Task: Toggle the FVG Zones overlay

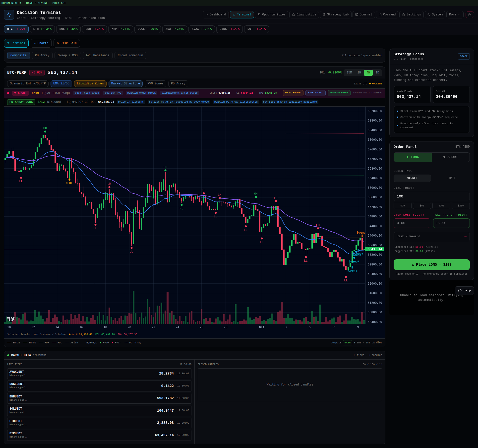Action: tap(155, 84)
